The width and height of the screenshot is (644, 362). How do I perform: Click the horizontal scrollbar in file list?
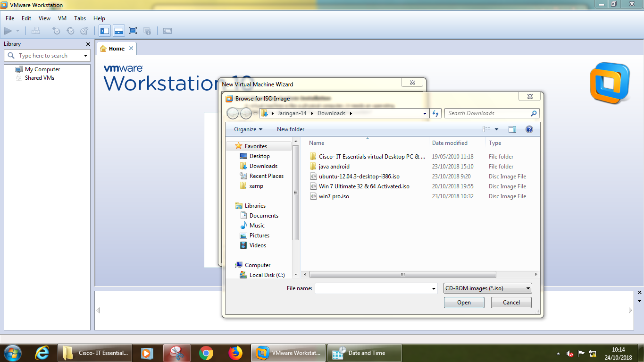tap(402, 274)
